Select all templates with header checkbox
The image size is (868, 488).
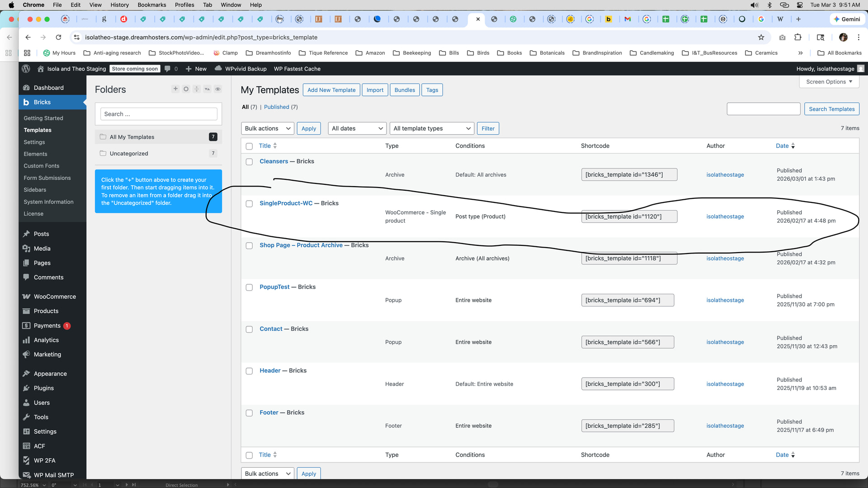pyautogui.click(x=249, y=146)
